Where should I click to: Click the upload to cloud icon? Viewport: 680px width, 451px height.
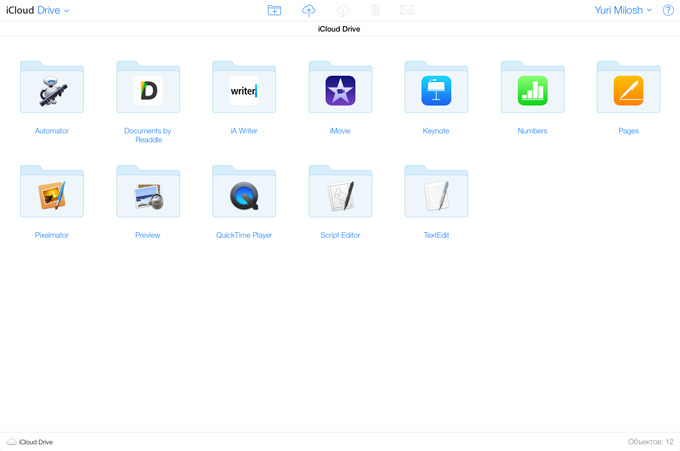(308, 10)
